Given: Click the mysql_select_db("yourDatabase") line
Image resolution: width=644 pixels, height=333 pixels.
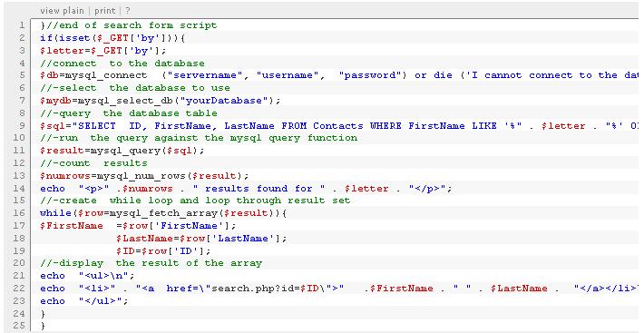Looking at the screenshot, I should click(161, 101).
